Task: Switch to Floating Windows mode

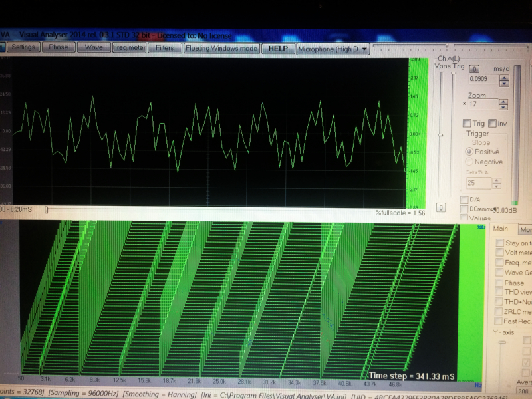Action: point(221,48)
